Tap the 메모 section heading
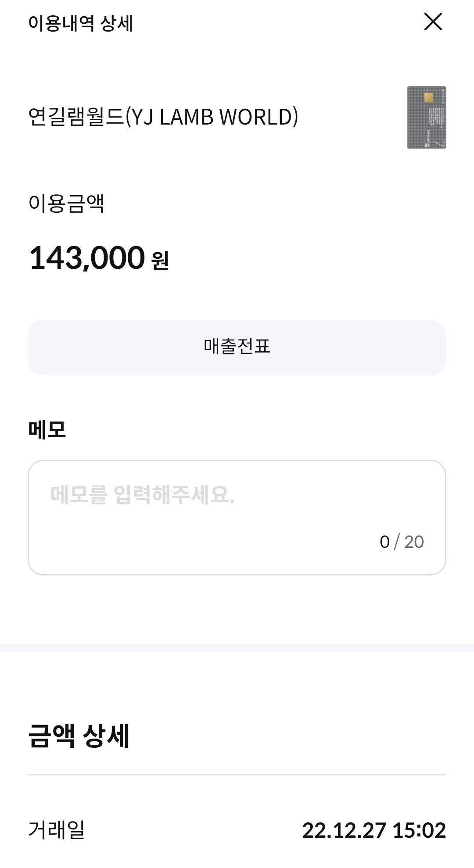This screenshot has width=474, height=868. [x=47, y=429]
